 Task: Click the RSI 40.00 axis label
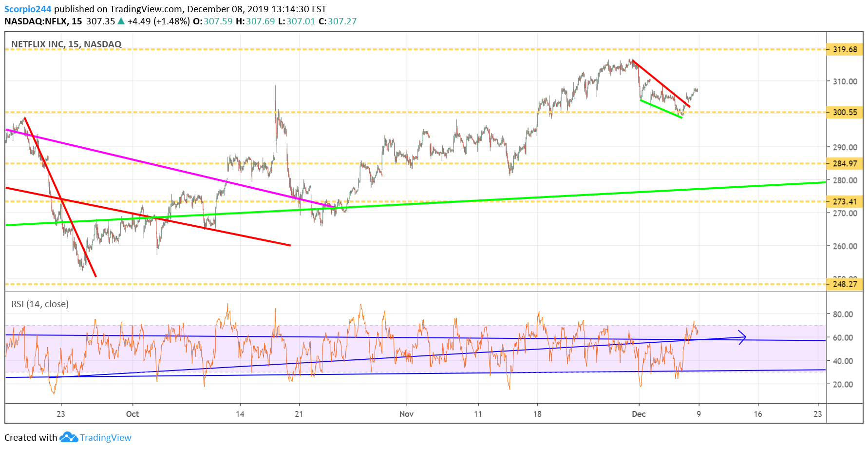tap(843, 361)
